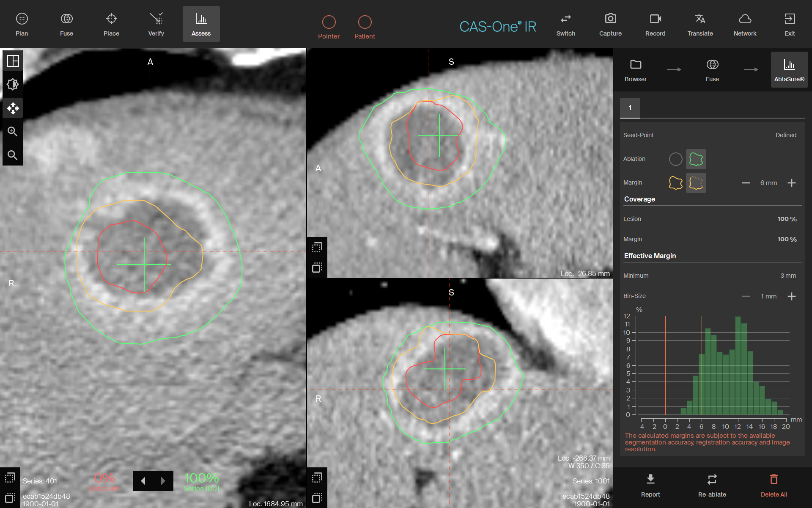The image size is (812, 508).
Task: Increase margin above 6 mm
Action: pos(791,183)
